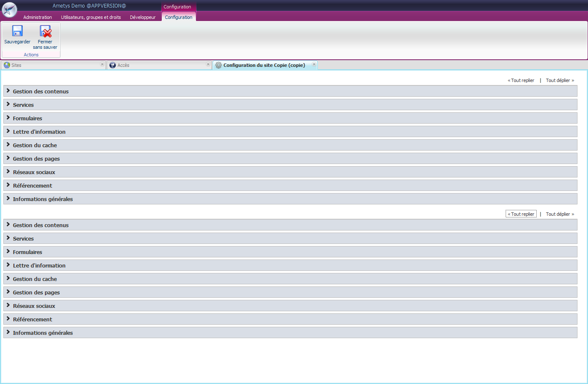Click the lower Tout déplier link

(x=559, y=214)
